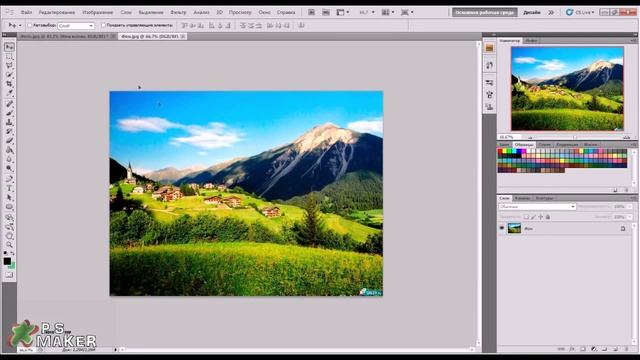Switch to the Каналы tab
This screenshot has height=360, width=640.
coord(522,198)
